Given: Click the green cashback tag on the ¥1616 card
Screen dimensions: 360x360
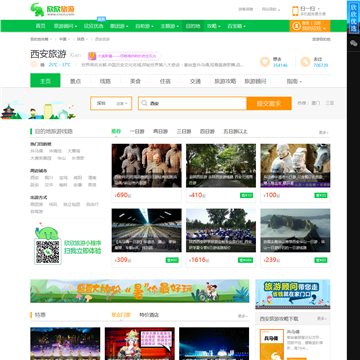Looking at the screenshot, I should [245, 260].
